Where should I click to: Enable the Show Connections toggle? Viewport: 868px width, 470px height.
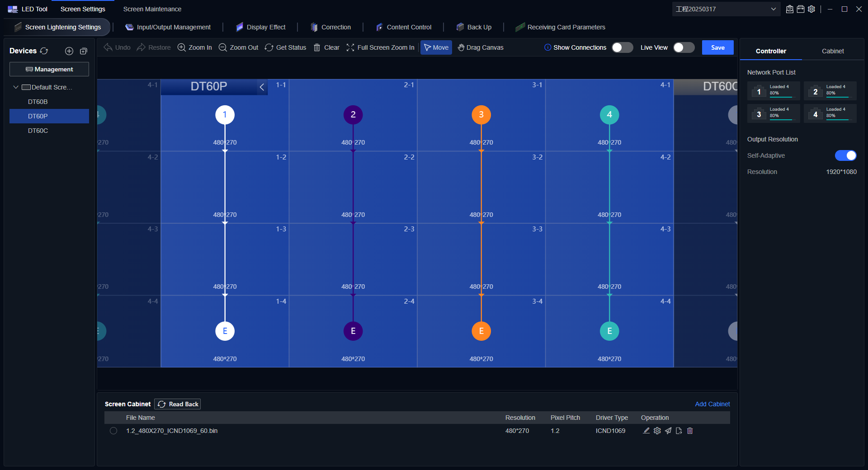pos(622,47)
